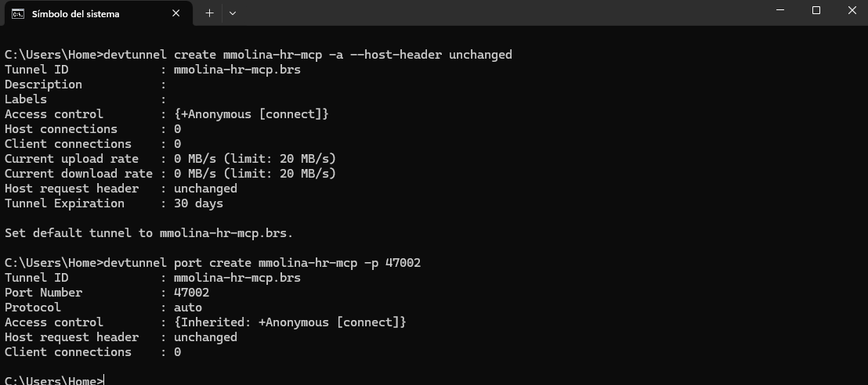Click the Inherited Anonymous access control value

pyautogui.click(x=290, y=322)
